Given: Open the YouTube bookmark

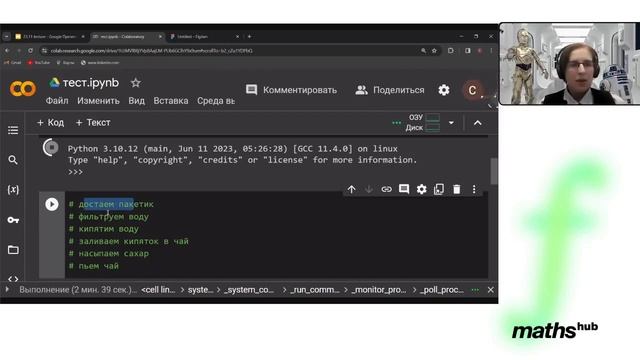Looking at the screenshot, I should [x=39, y=62].
